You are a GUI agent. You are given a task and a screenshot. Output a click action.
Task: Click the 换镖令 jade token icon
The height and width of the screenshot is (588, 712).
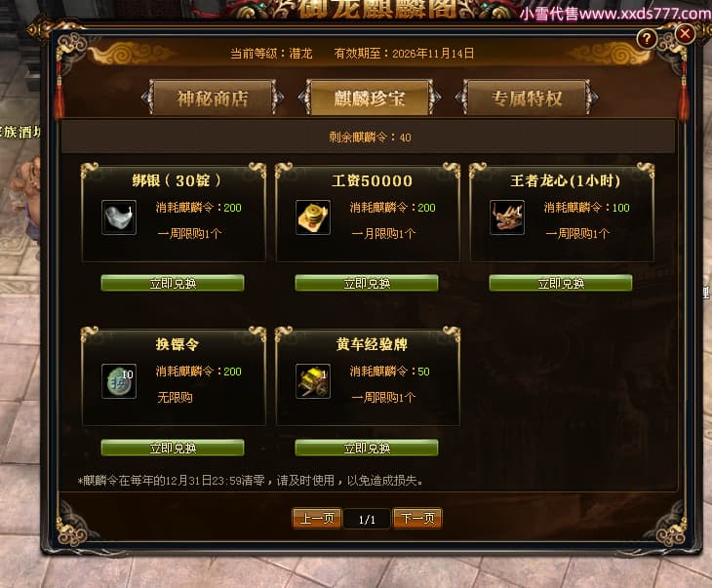pyautogui.click(x=119, y=381)
